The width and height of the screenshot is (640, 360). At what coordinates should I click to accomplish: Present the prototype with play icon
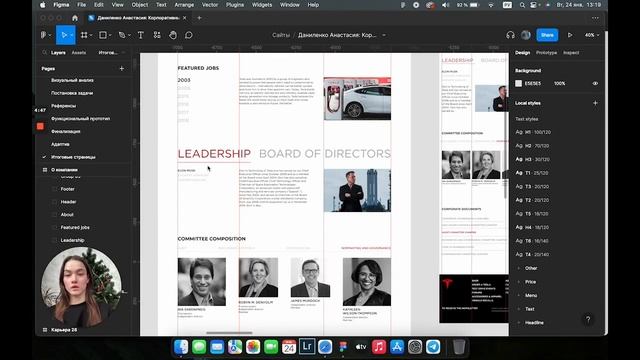click(570, 35)
